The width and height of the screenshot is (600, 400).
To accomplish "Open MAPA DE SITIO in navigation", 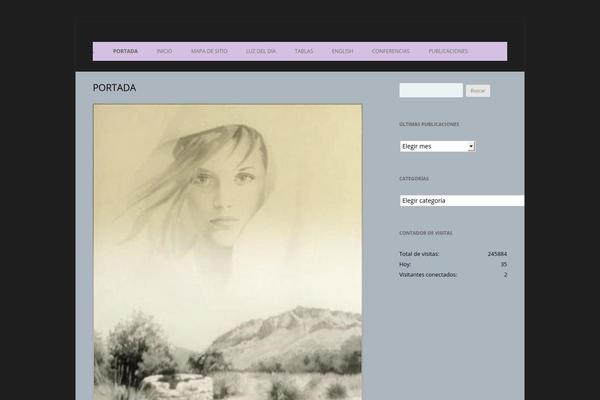I will 209,51.
